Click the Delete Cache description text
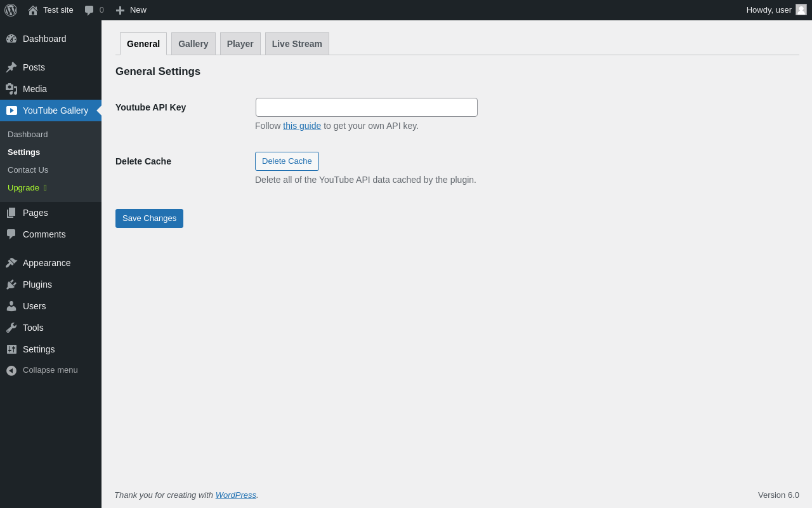Image resolution: width=812 pixels, height=508 pixels. pyautogui.click(x=365, y=180)
